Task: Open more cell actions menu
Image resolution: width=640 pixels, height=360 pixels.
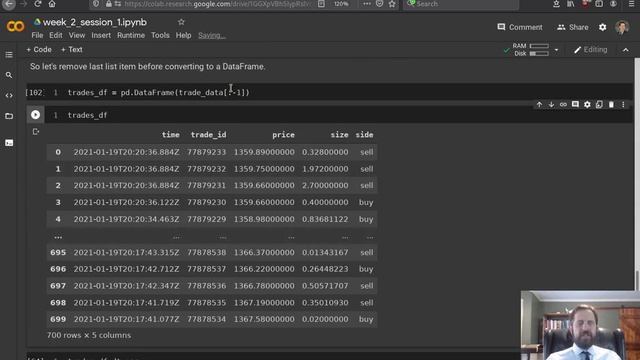Action: (x=623, y=105)
